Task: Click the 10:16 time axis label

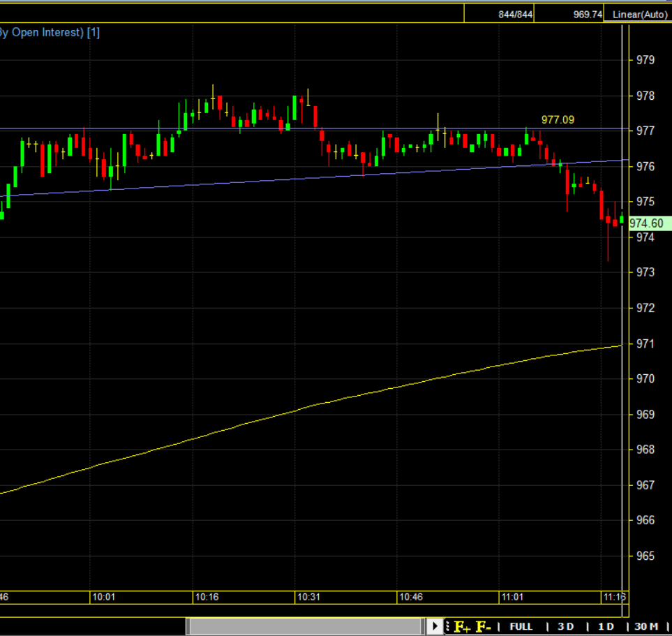Action: coord(207,597)
